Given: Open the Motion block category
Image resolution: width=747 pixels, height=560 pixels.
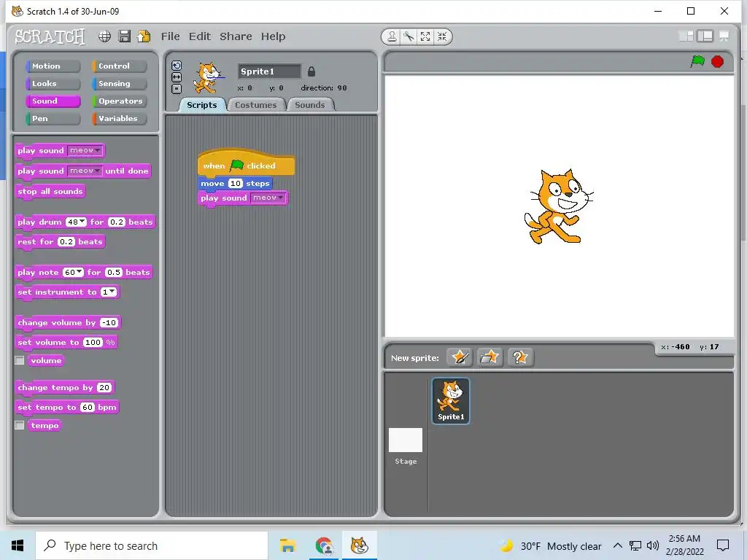Looking at the screenshot, I should coord(53,66).
